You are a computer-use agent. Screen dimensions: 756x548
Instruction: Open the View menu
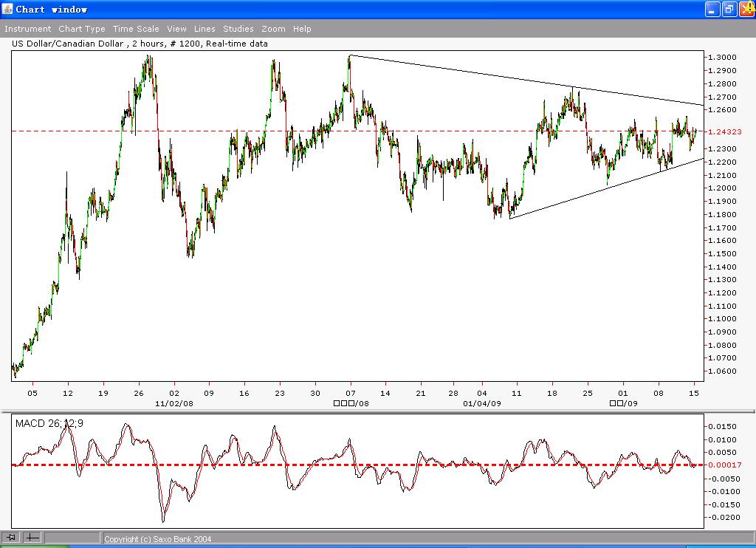coord(176,29)
